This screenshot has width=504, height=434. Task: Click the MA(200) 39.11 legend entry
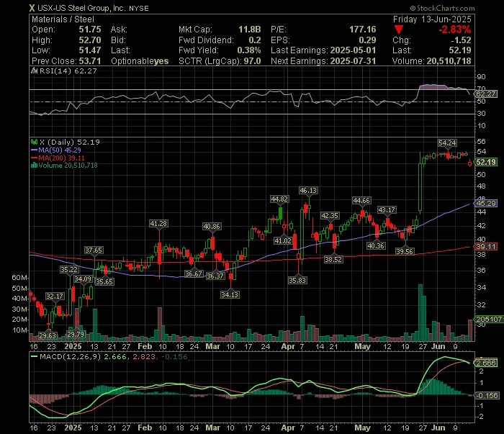click(58, 158)
